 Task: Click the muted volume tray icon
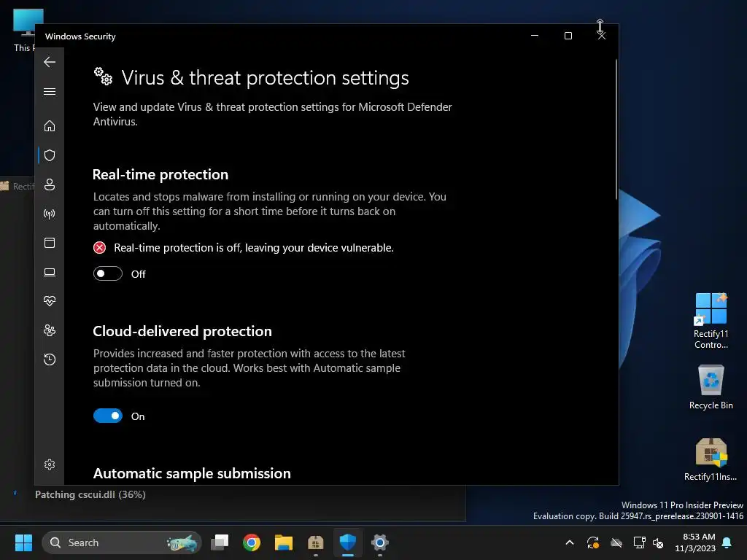(659, 542)
